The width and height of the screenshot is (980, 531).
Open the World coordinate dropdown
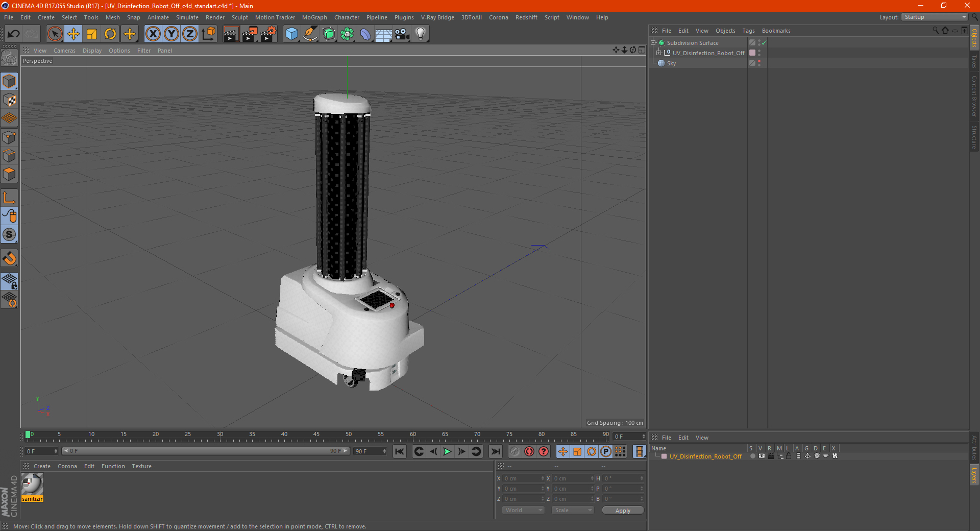click(523, 510)
